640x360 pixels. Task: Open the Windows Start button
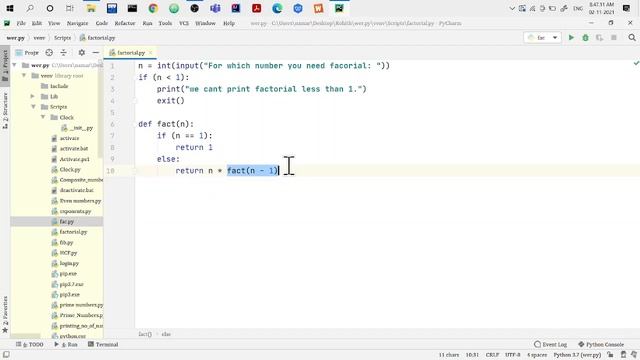[10, 8]
